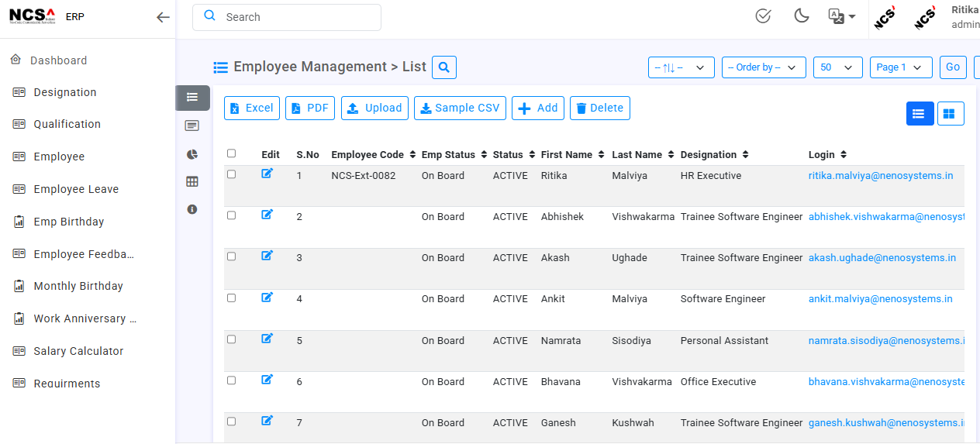Open the Order by dropdown
The image size is (980, 444).
point(764,67)
